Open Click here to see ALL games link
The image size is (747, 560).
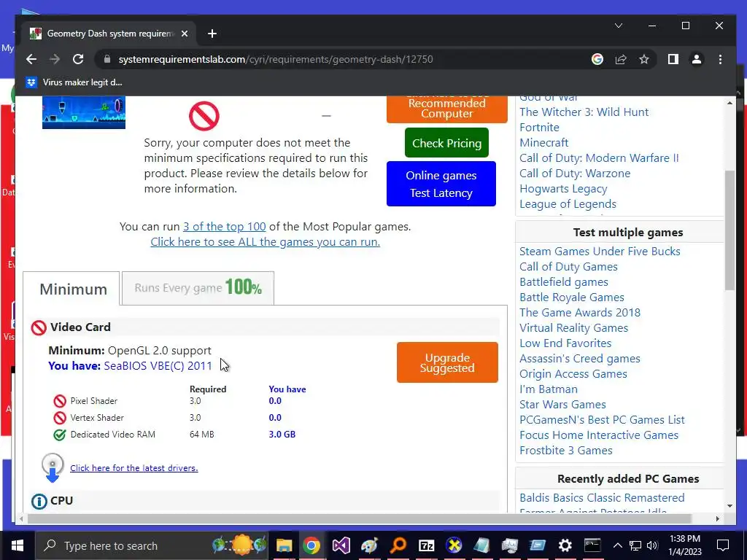click(x=266, y=241)
